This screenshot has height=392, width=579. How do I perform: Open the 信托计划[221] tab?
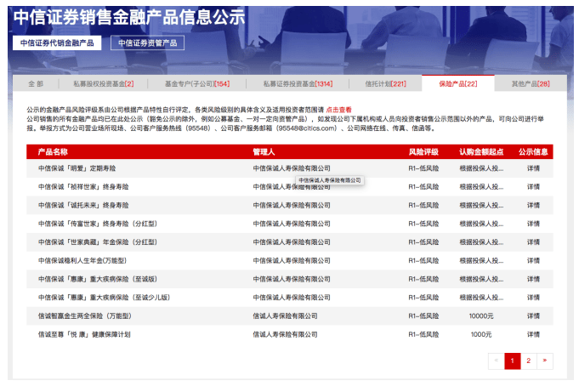coord(385,84)
